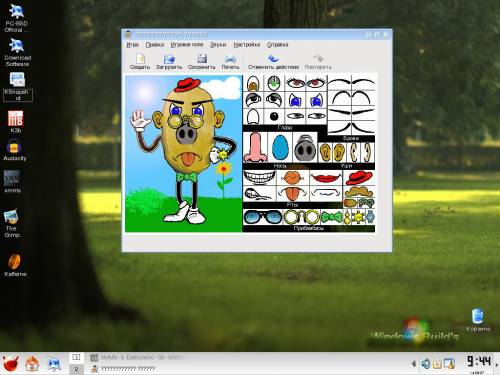Click the 9:44 panel clock
The width and height of the screenshot is (500, 375).
tap(478, 361)
